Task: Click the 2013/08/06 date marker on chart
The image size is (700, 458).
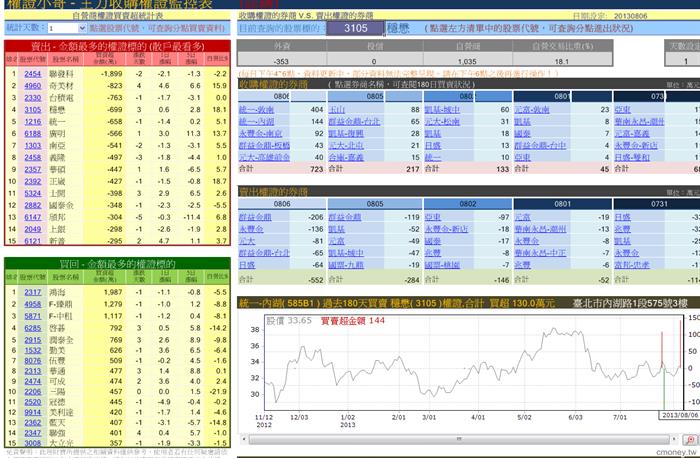Action: [x=679, y=415]
